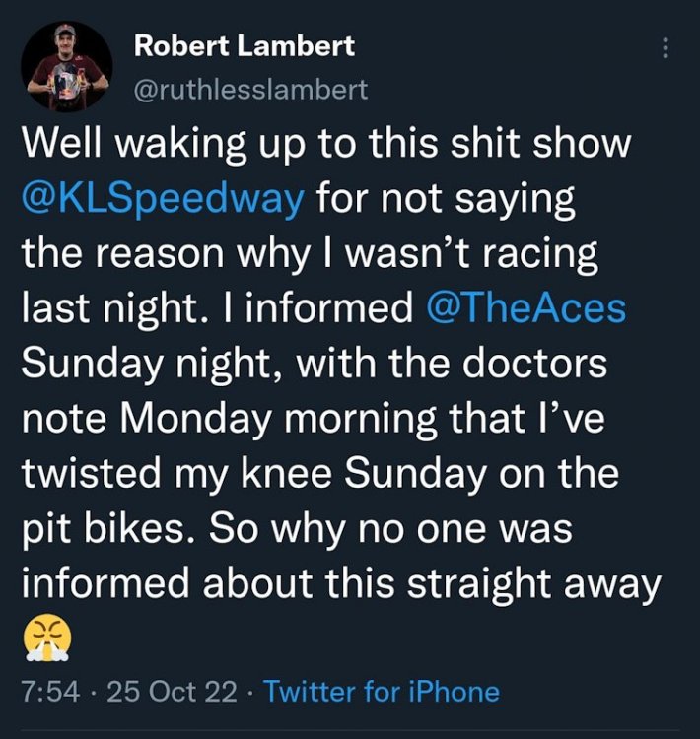The height and width of the screenshot is (739, 700).
Task: Click the line "Well waking up to this"
Action: pyautogui.click(x=325, y=143)
